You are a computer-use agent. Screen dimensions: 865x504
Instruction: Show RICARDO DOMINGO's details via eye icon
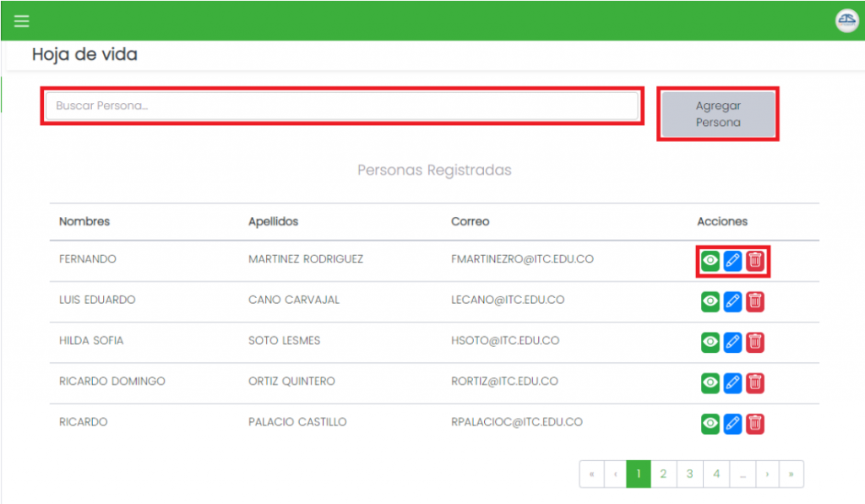click(710, 382)
